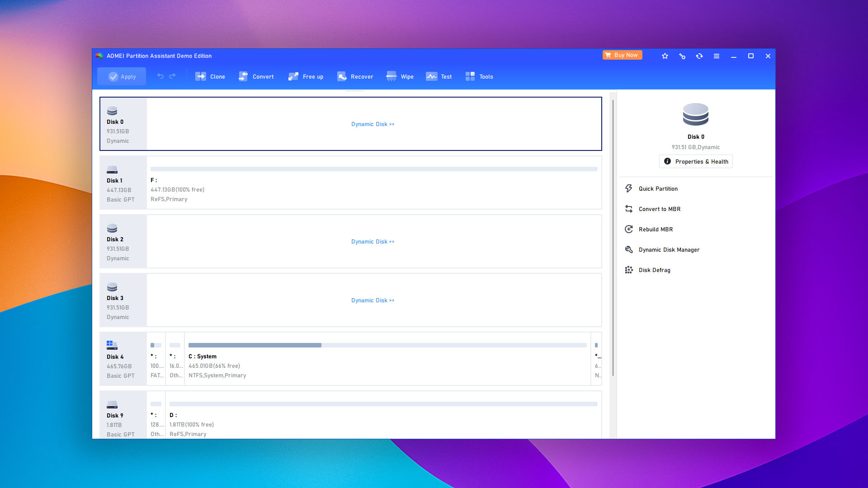Open the Recover menu
Screen dimensions: 868x488
tap(355, 76)
